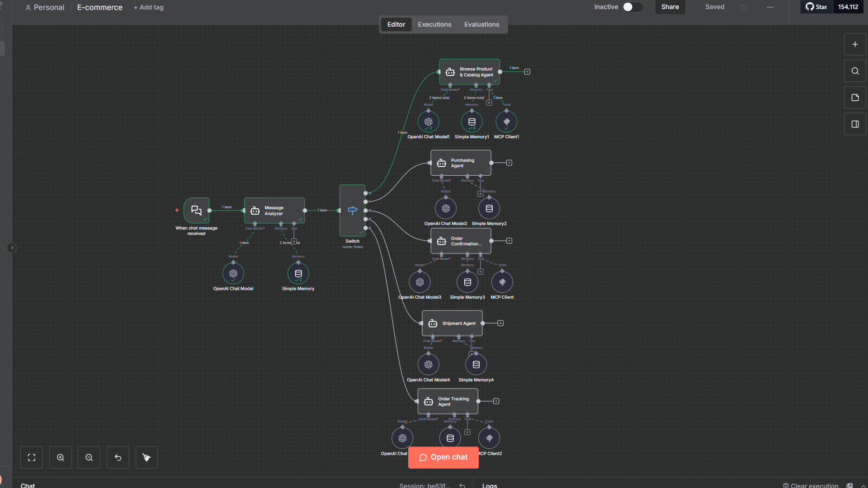Fit the workflow to view
868x488 pixels.
[31, 457]
